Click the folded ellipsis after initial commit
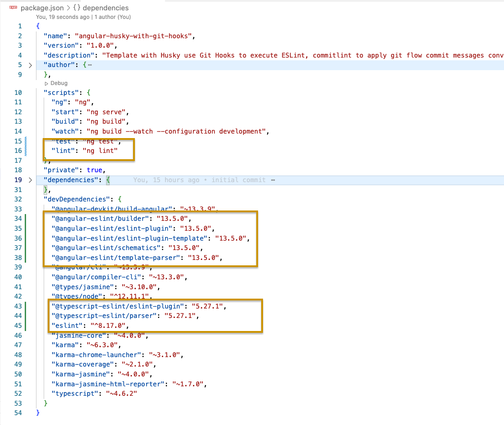Screen dimensions: 504x425 pos(273,180)
